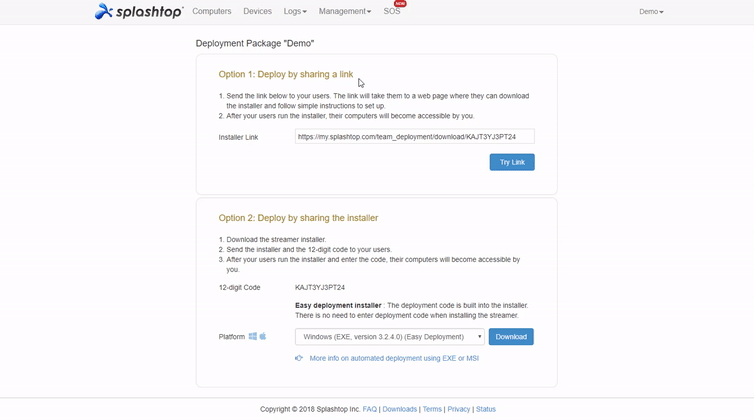Click the Installer Link text field
The height and width of the screenshot is (420, 754).
point(414,137)
